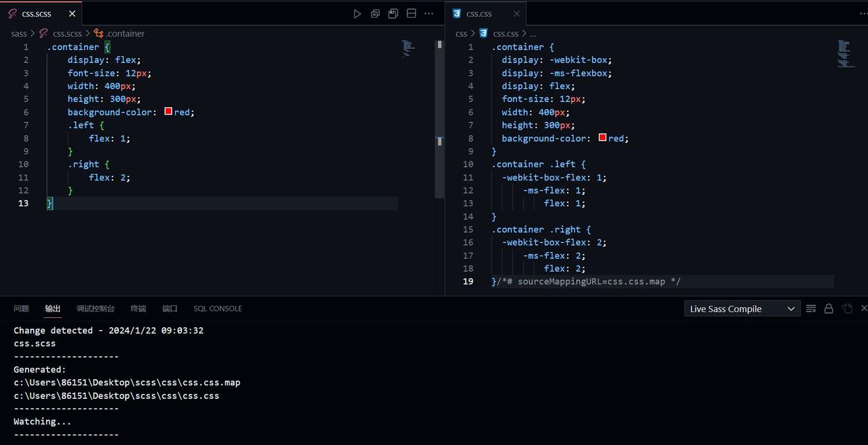Switch to the 问题 panel tab
Image resolution: width=868 pixels, height=445 pixels.
coord(22,309)
